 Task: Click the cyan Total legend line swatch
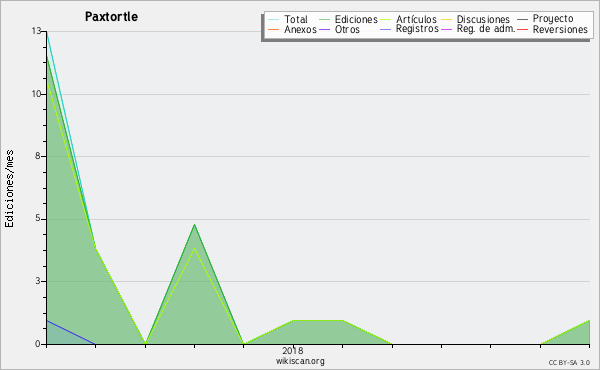(274, 20)
